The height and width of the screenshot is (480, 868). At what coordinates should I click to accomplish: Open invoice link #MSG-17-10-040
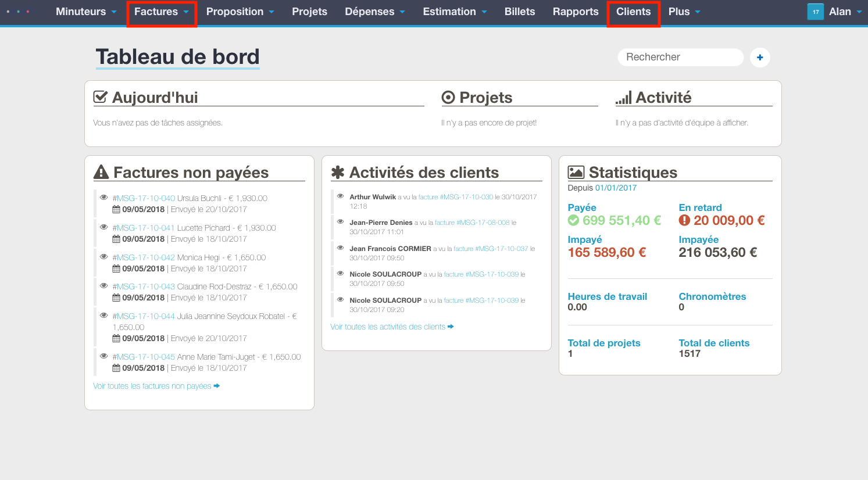144,198
